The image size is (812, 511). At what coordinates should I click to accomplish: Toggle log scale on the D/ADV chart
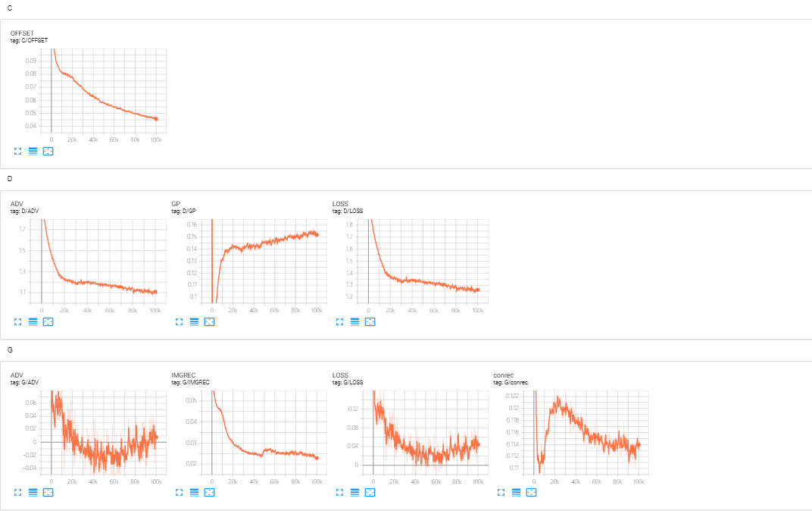coord(33,321)
